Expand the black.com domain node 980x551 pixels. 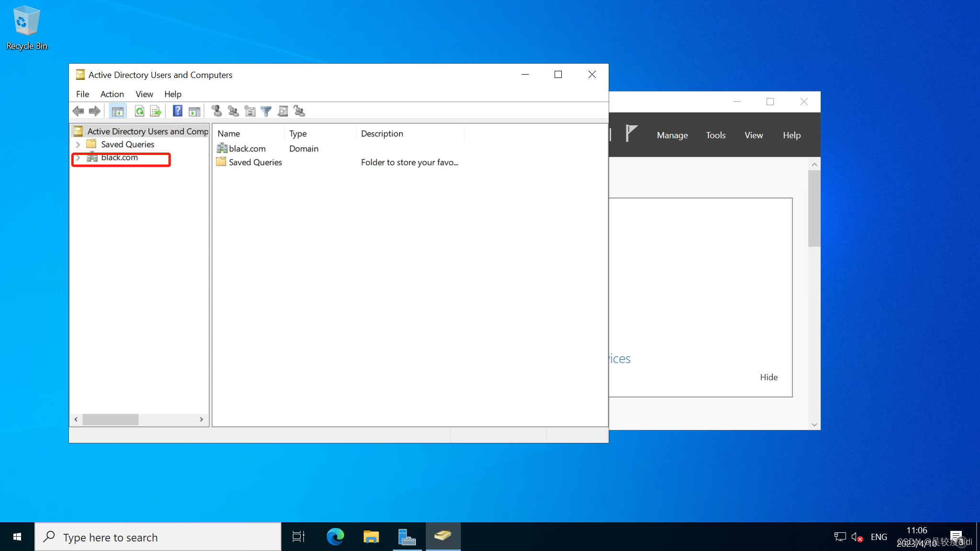click(78, 157)
